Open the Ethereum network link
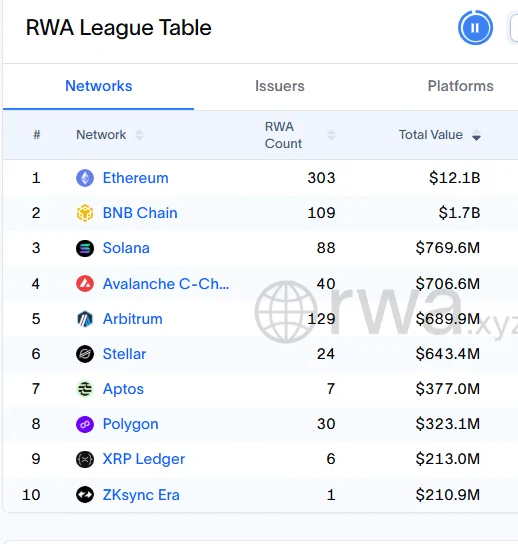 click(x=136, y=178)
